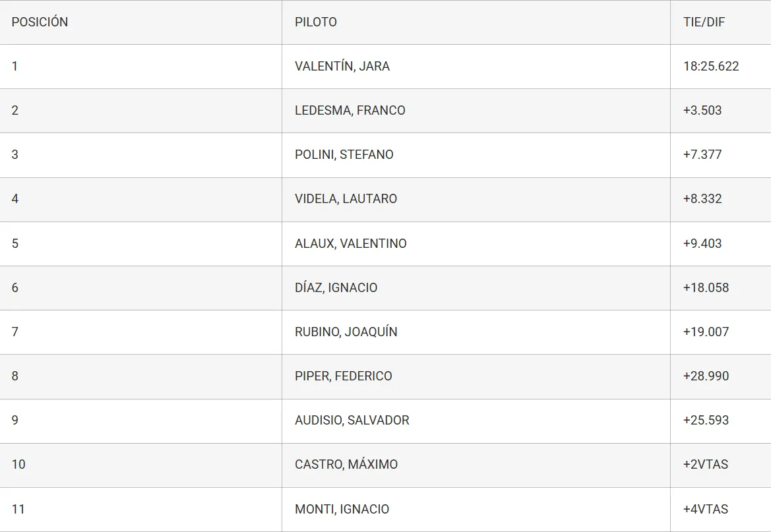Click the TIE/DIF column header
This screenshot has height=532, width=771.
(704, 22)
